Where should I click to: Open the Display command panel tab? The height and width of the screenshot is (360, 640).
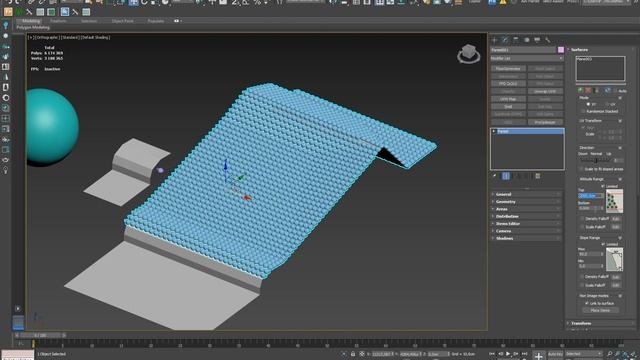point(537,40)
